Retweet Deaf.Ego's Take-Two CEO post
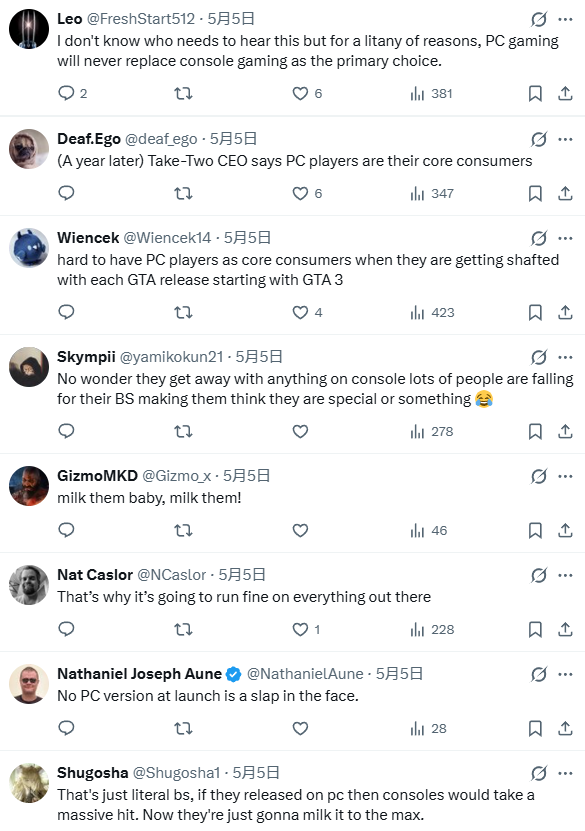 [x=183, y=193]
